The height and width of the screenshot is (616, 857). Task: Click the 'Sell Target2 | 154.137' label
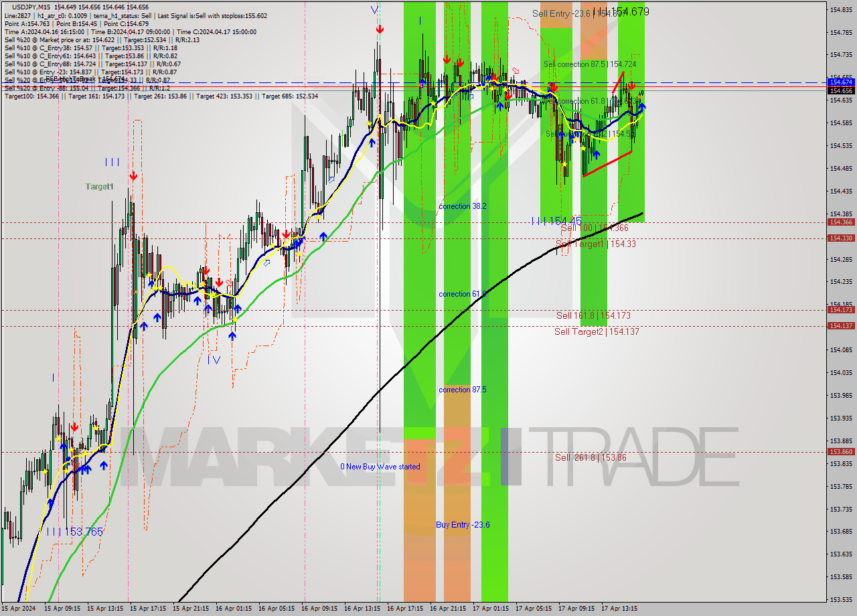[597, 331]
